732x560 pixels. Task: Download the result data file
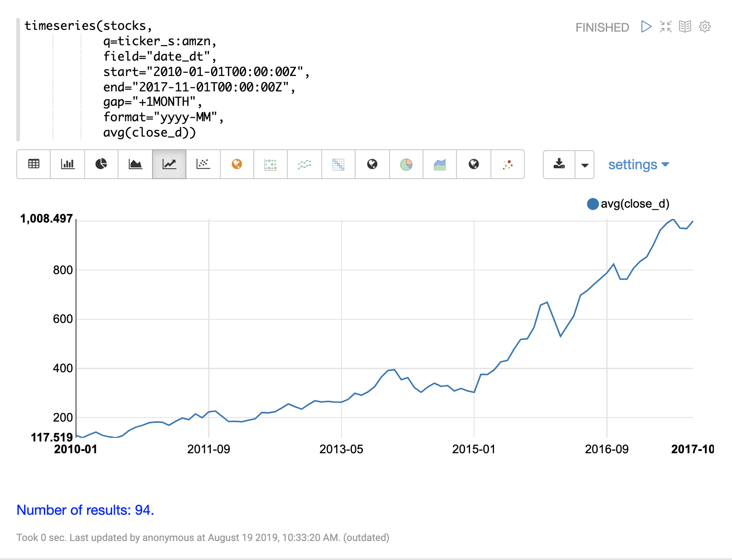point(559,164)
